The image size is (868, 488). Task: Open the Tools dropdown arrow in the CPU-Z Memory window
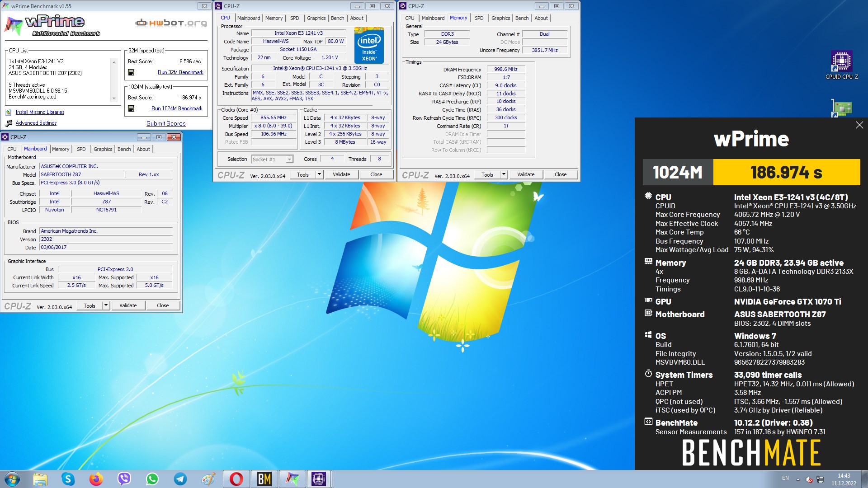click(x=504, y=174)
